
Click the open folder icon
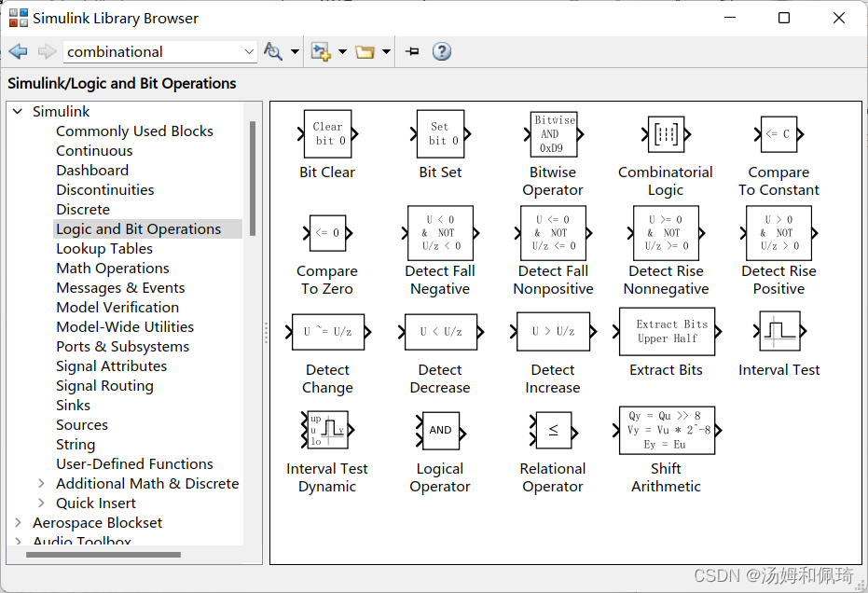pyautogui.click(x=365, y=52)
